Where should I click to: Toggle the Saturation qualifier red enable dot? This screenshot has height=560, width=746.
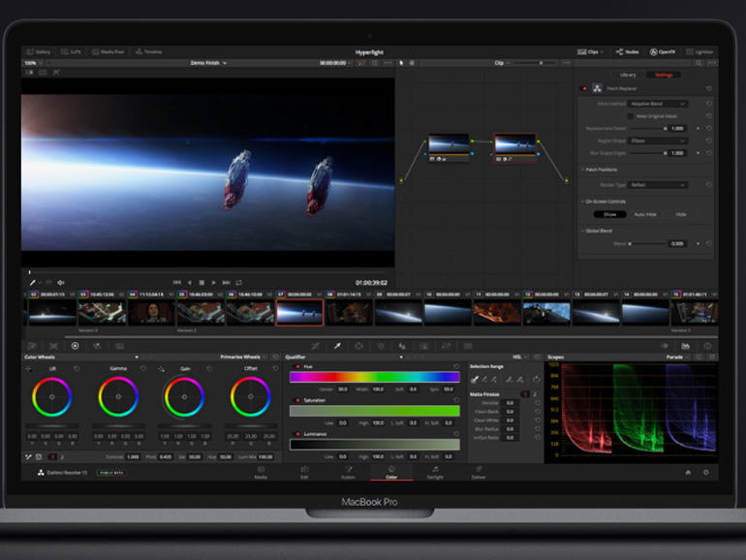click(x=297, y=400)
